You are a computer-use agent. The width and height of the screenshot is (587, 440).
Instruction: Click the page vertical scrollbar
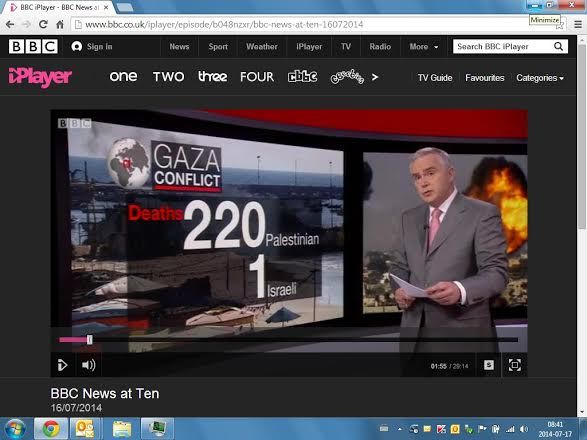(x=581, y=137)
